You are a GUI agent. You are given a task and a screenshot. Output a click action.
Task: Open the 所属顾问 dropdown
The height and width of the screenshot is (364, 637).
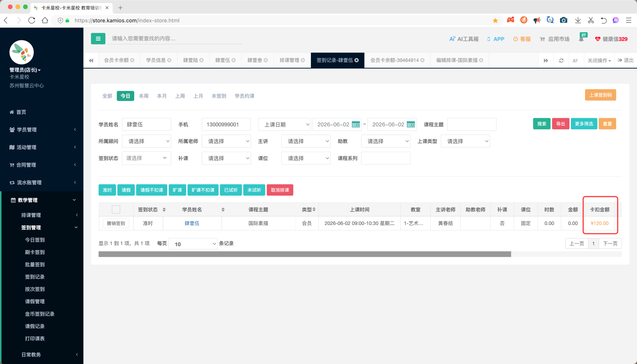coord(146,141)
